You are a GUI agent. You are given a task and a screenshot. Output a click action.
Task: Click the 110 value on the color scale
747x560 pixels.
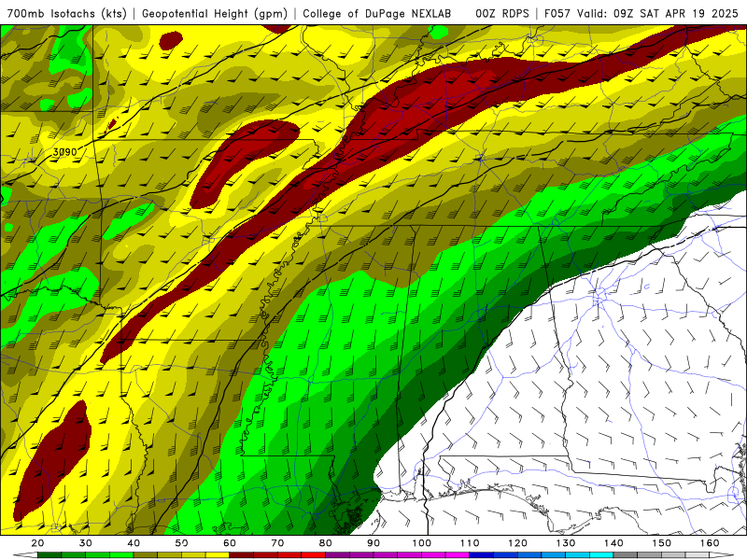(x=470, y=543)
